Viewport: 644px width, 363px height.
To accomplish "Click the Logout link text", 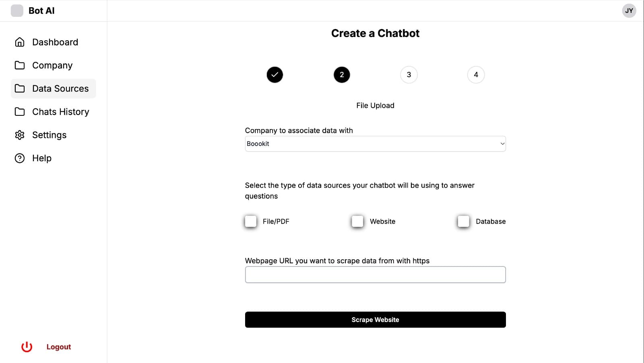I will pyautogui.click(x=59, y=347).
